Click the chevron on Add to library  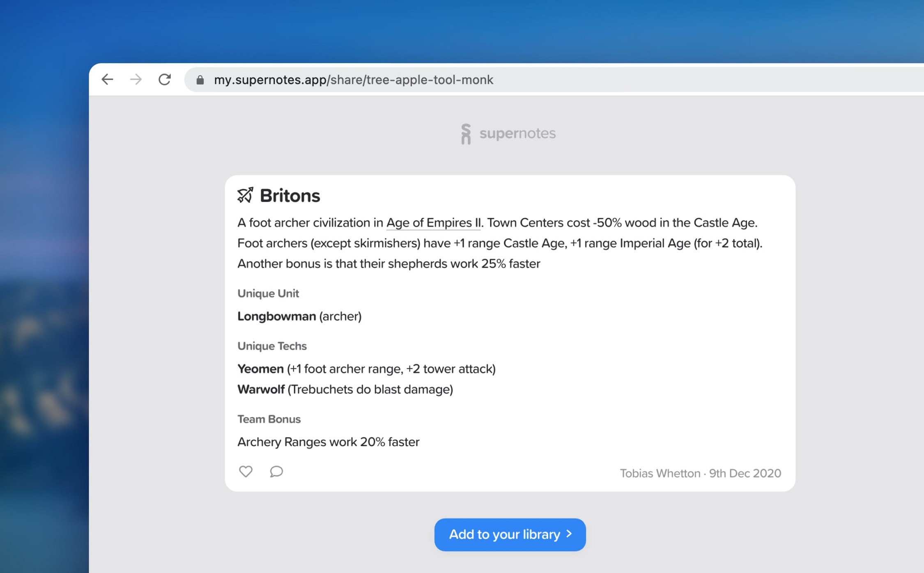(x=569, y=534)
